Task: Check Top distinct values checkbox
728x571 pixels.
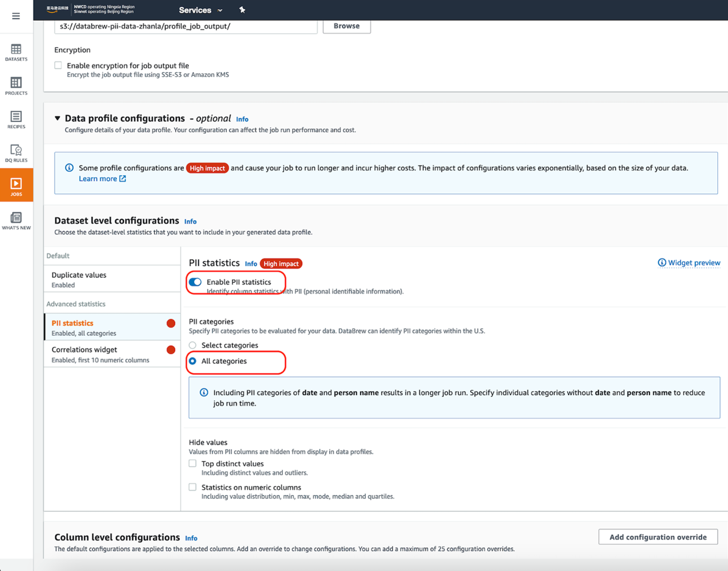Action: [x=193, y=463]
